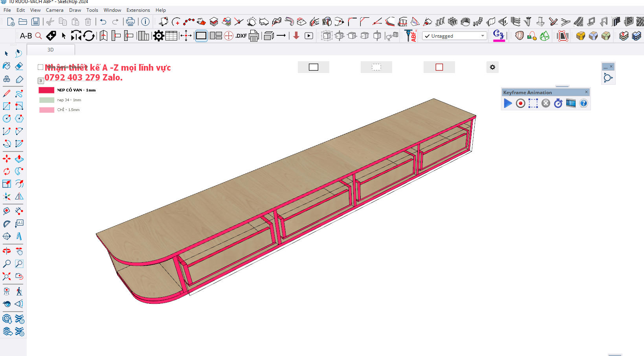Pick the Paint Bucket tool
644x356 pixels.
(7, 66)
